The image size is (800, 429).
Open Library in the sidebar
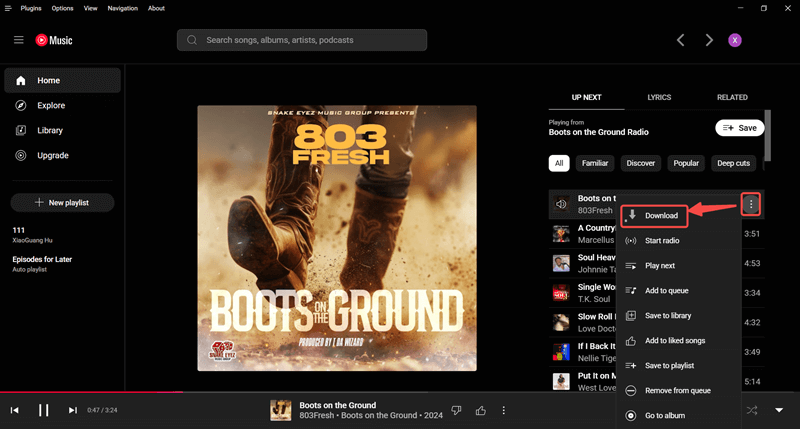62,131
